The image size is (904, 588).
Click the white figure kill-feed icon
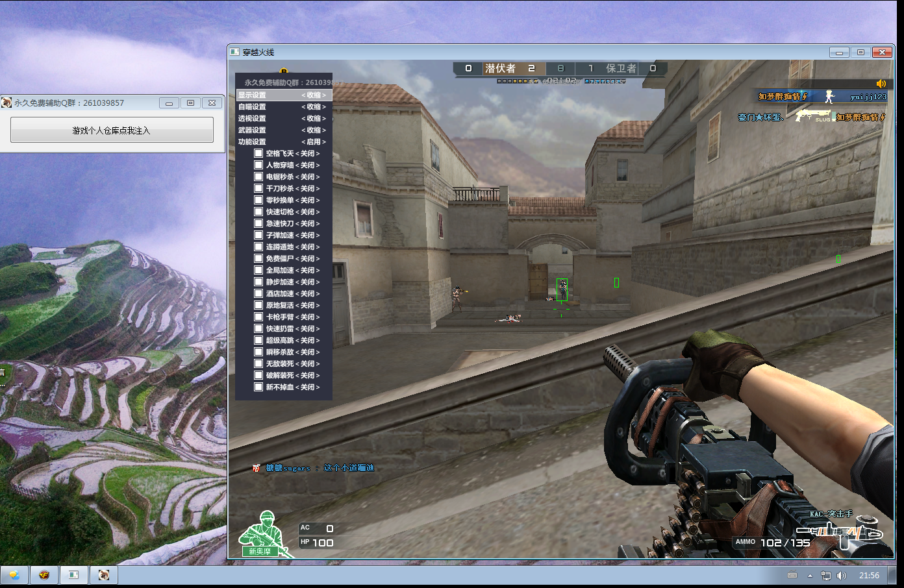(x=829, y=96)
